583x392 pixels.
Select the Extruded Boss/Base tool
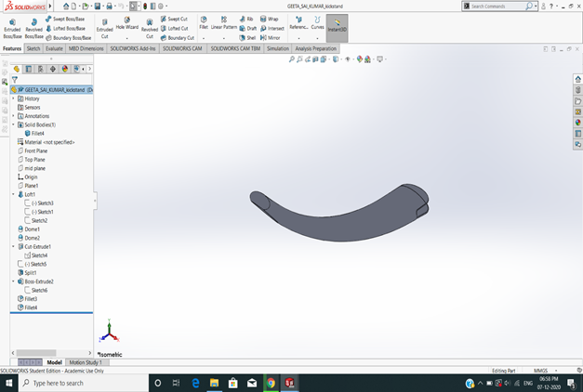[x=12, y=29]
